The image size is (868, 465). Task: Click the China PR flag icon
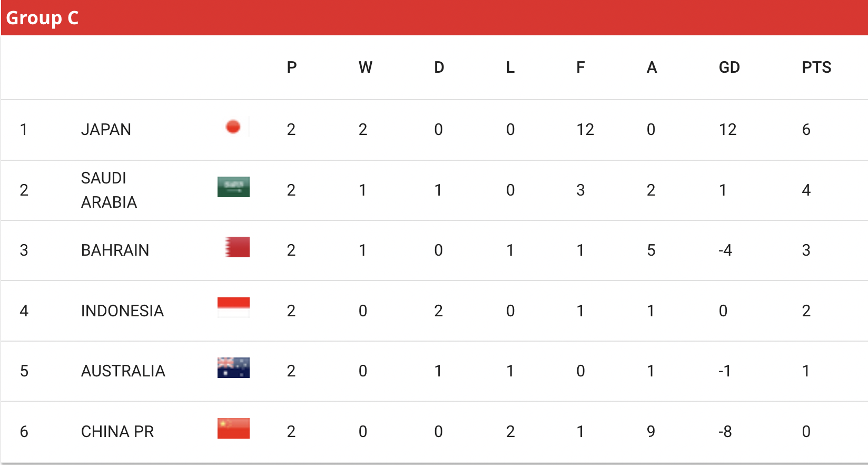tap(233, 429)
